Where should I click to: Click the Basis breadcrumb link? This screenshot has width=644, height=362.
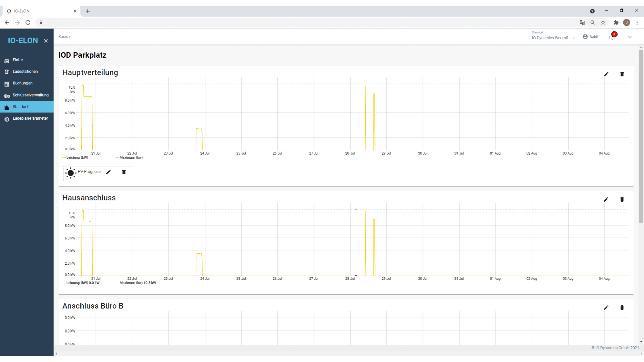[x=63, y=37]
